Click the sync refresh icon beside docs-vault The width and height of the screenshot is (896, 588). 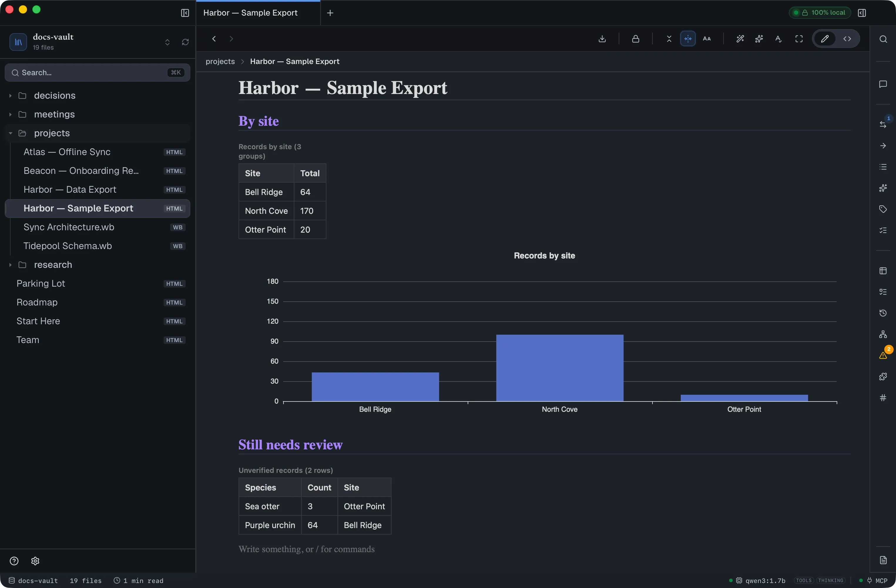185,42
